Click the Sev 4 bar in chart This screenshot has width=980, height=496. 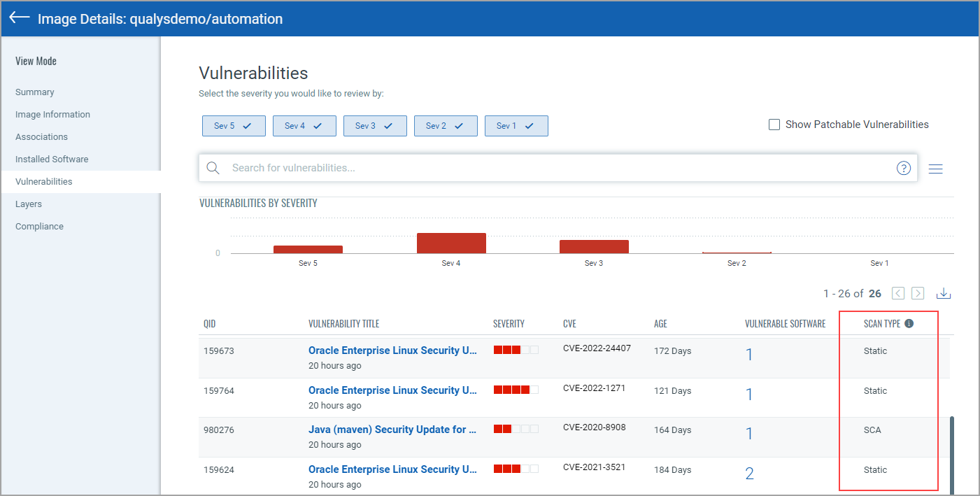451,243
